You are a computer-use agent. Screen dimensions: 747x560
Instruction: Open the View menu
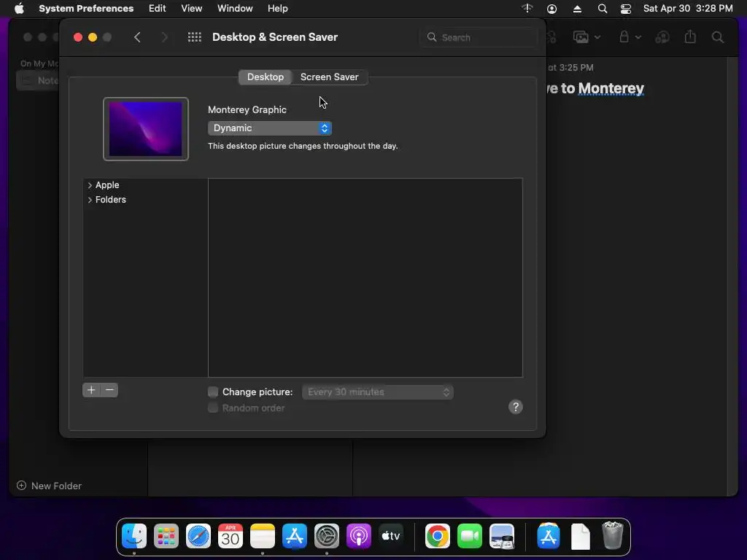[192, 9]
